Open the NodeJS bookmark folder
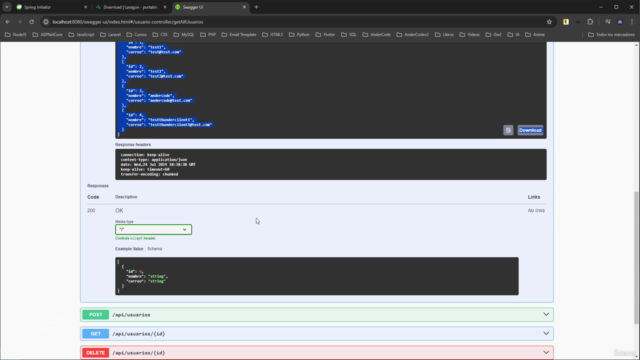Image resolution: width=640 pixels, height=360 pixels. point(16,35)
